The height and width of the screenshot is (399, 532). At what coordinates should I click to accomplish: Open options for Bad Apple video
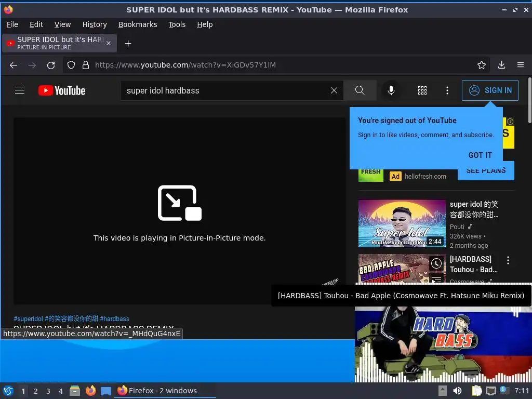[x=508, y=260]
